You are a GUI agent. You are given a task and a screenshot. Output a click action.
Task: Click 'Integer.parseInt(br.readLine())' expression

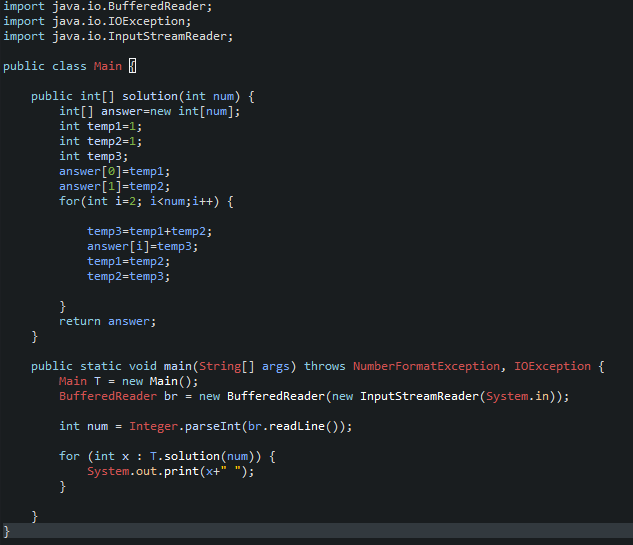click(x=237, y=426)
